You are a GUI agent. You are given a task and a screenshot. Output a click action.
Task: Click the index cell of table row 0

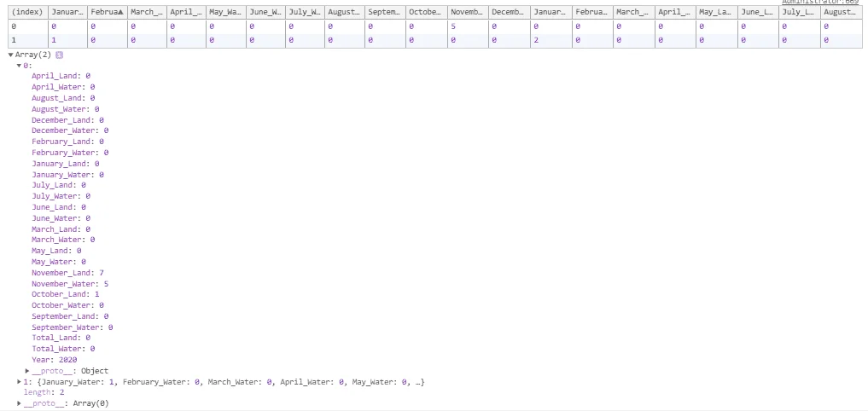[28, 26]
